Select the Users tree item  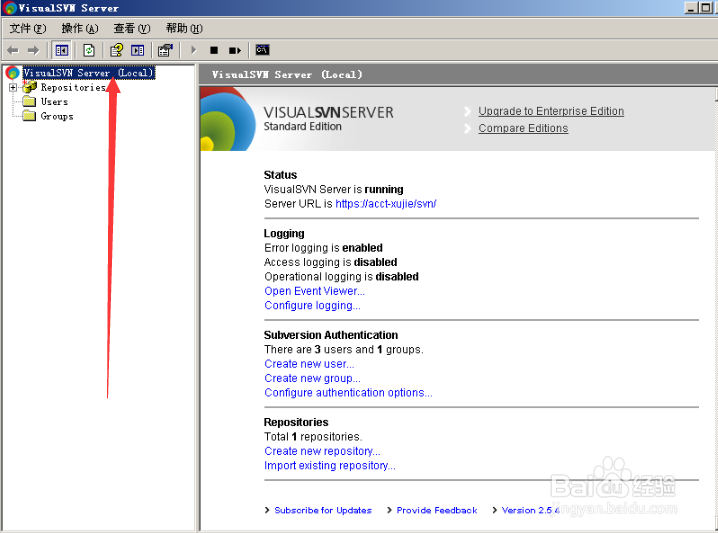(54, 101)
